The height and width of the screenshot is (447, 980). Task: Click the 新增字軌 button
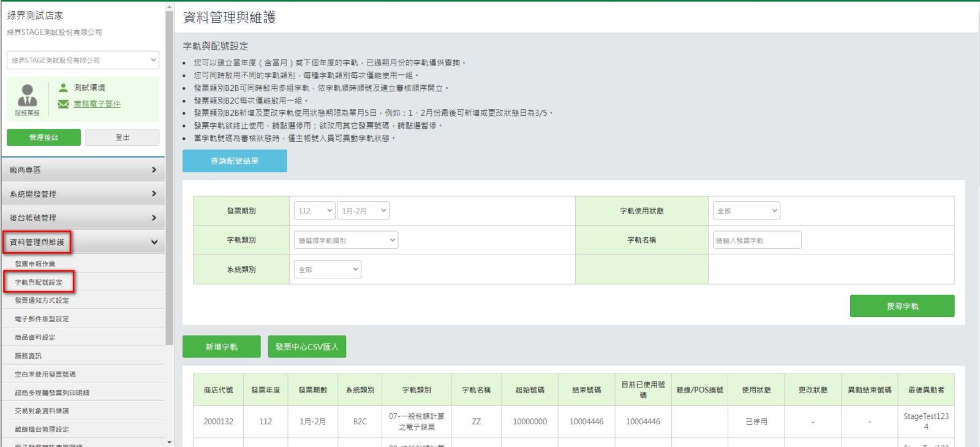[221, 347]
